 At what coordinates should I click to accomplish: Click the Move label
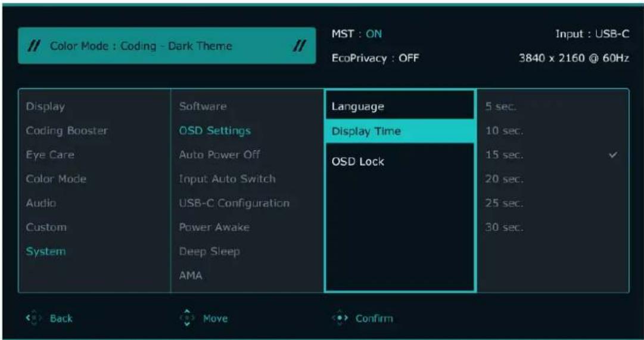click(x=215, y=318)
